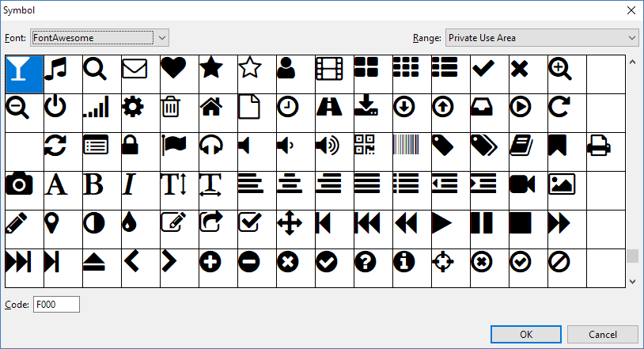Select the outlined star symbol
This screenshot has height=349, width=644.
pos(256,74)
